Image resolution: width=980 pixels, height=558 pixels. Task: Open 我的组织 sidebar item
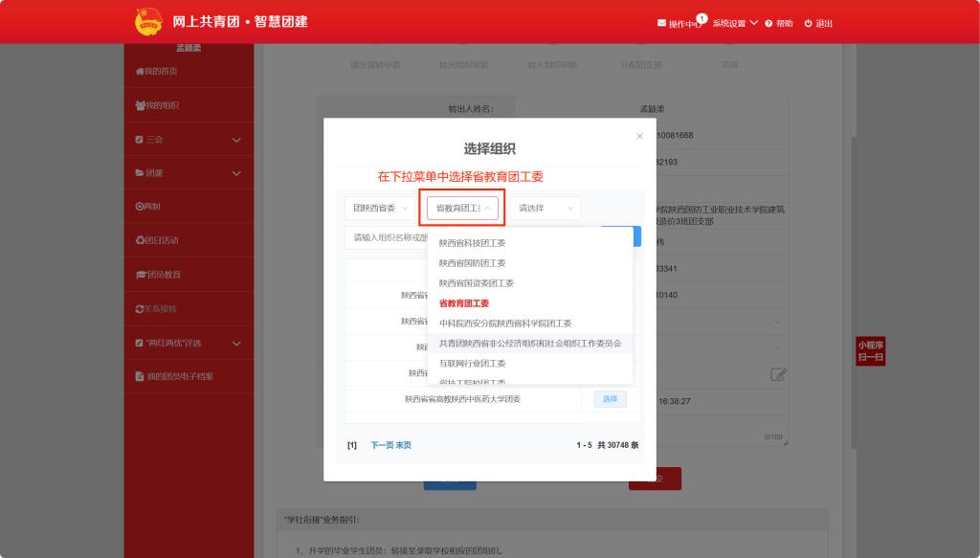coord(157,105)
